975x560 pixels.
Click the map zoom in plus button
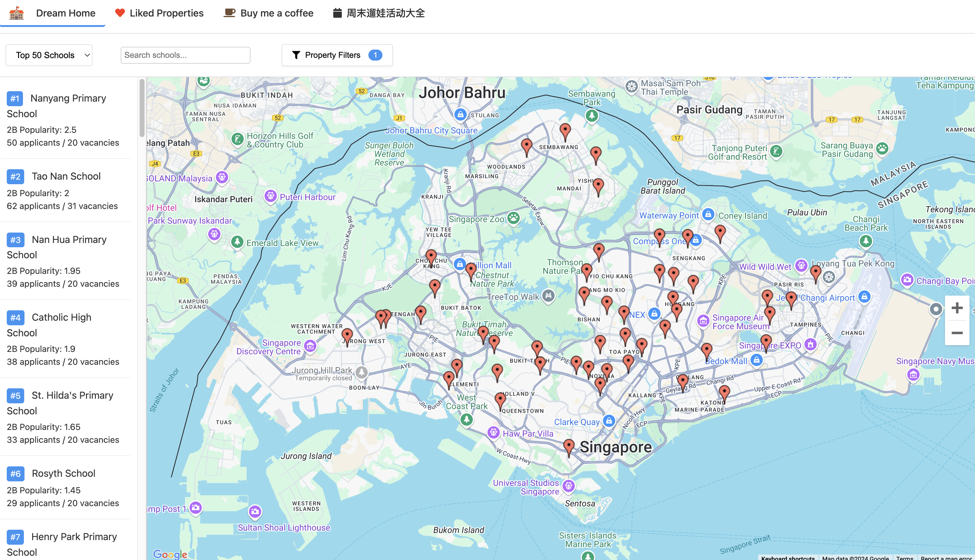[957, 308]
